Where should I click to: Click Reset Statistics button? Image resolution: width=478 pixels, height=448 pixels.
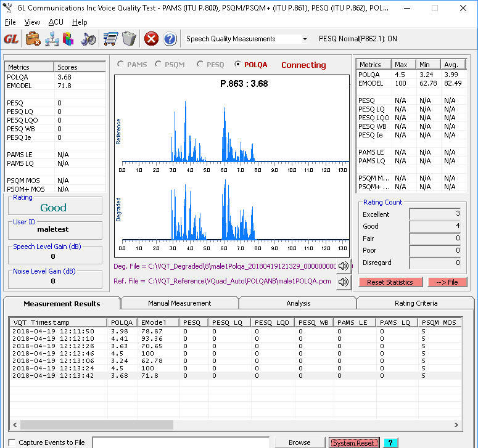390,282
